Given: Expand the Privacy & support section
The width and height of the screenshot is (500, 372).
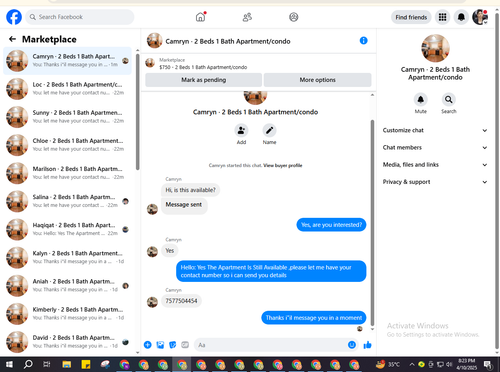Looking at the screenshot, I should point(435,182).
